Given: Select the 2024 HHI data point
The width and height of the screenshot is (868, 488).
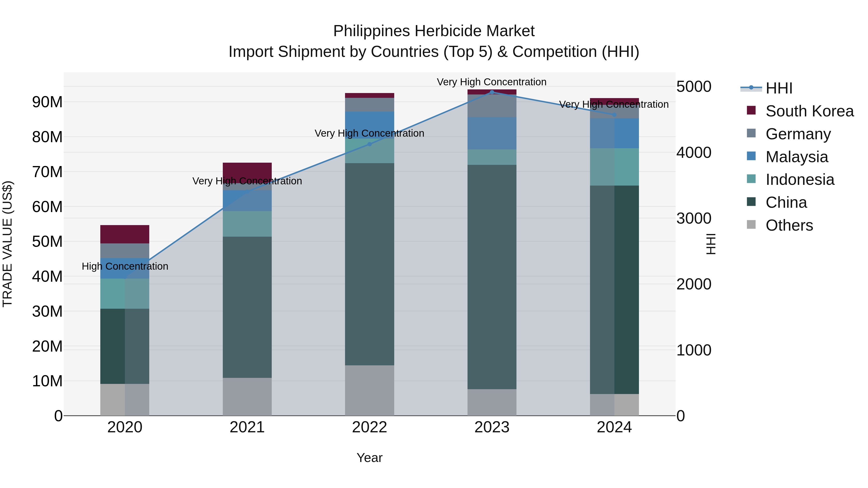Looking at the screenshot, I should click(x=614, y=115).
